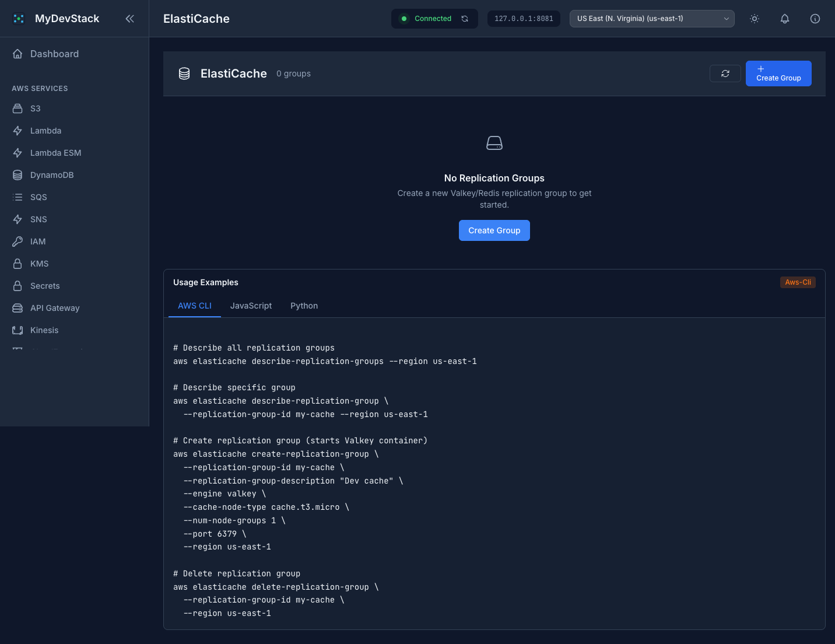Click the '# Describe specific group' comment
835x644 pixels.
234,387
